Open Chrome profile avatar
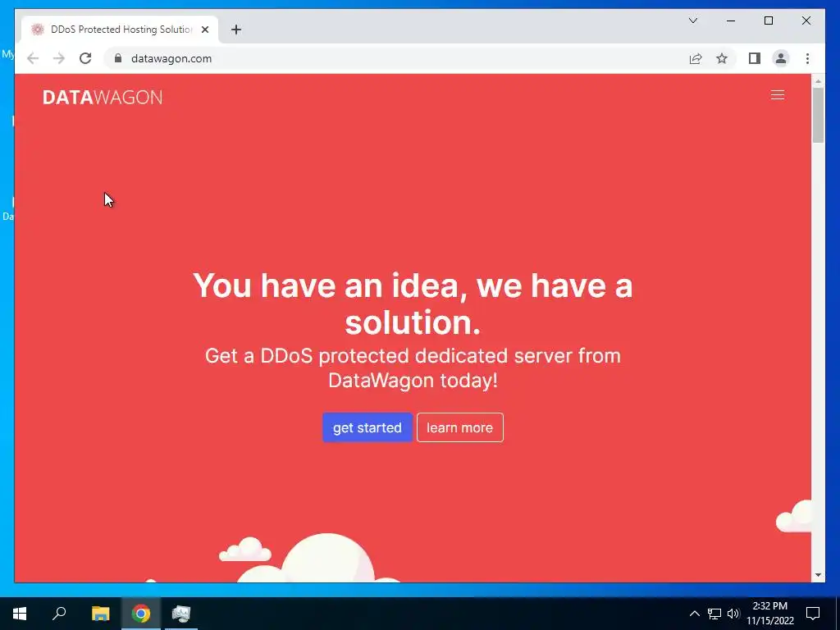This screenshot has height=630, width=840. coord(781,58)
